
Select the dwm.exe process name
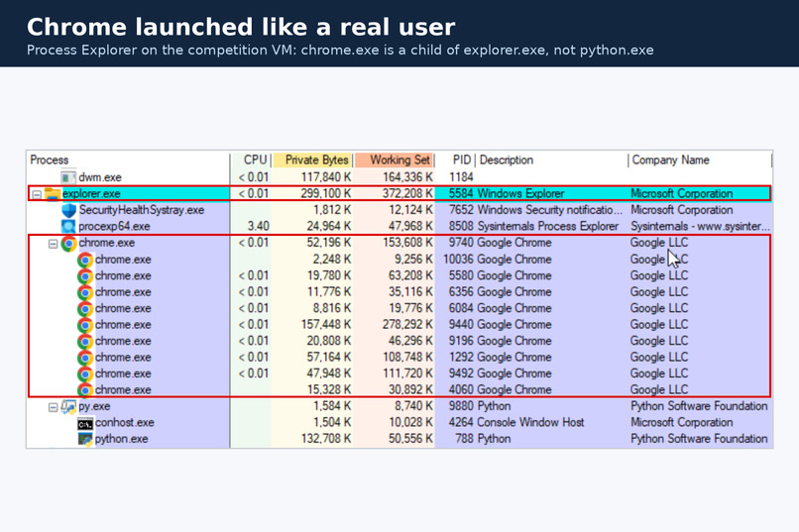click(x=100, y=177)
